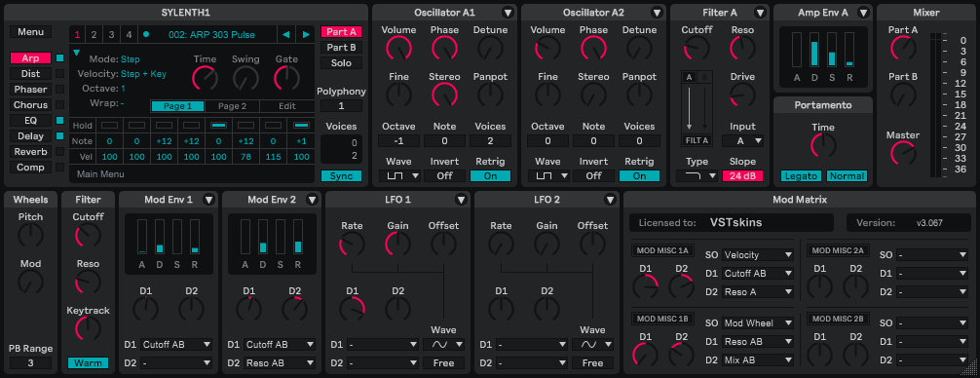Click the Oscillator A1 Volume knob
The image size is (980, 378).
click(x=398, y=48)
